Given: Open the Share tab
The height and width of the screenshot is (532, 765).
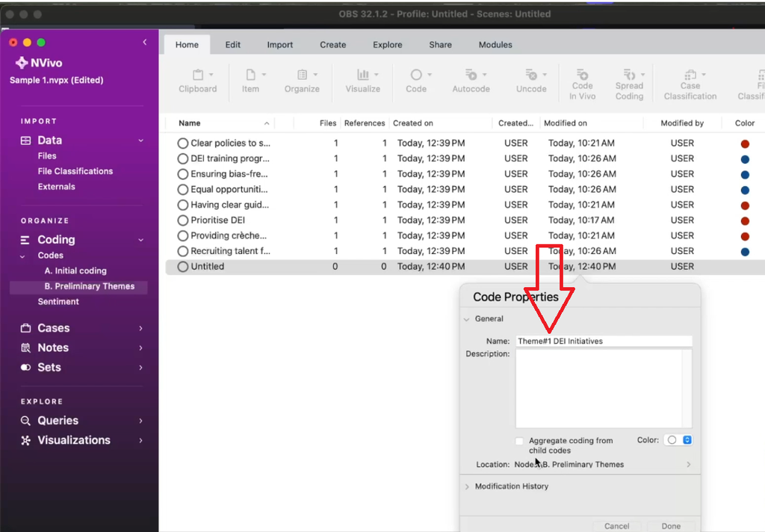Looking at the screenshot, I should (440, 44).
